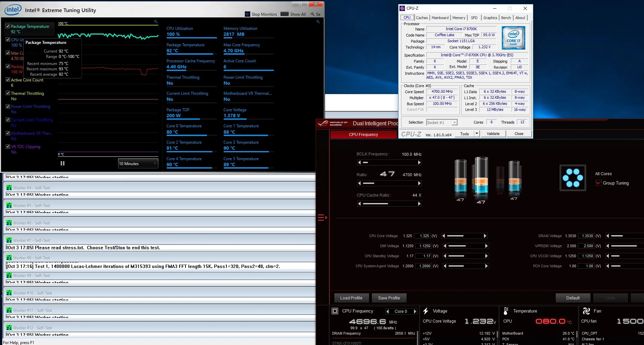644x345 pixels.
Task: Click the Save Profile button
Action: coord(389,298)
